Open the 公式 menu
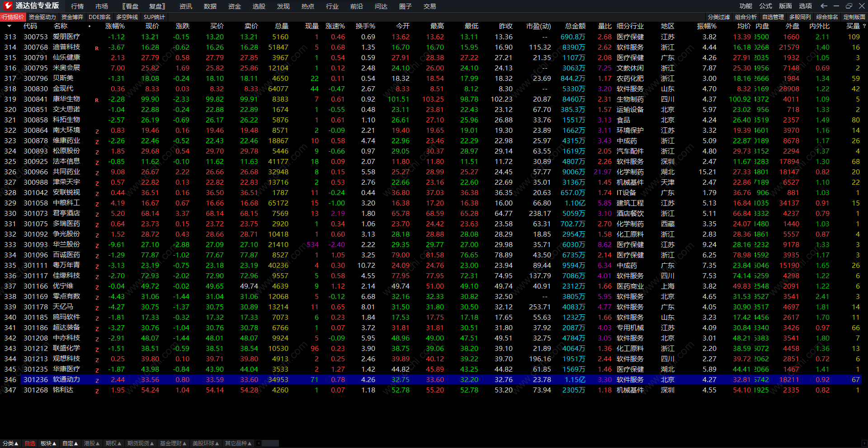868x448 pixels. pos(766,6)
